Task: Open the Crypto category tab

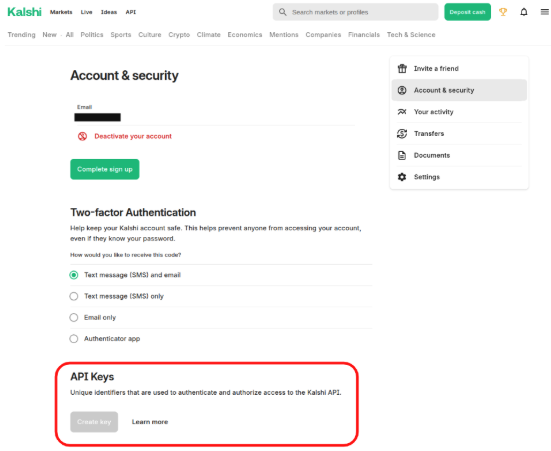Action: [179, 35]
